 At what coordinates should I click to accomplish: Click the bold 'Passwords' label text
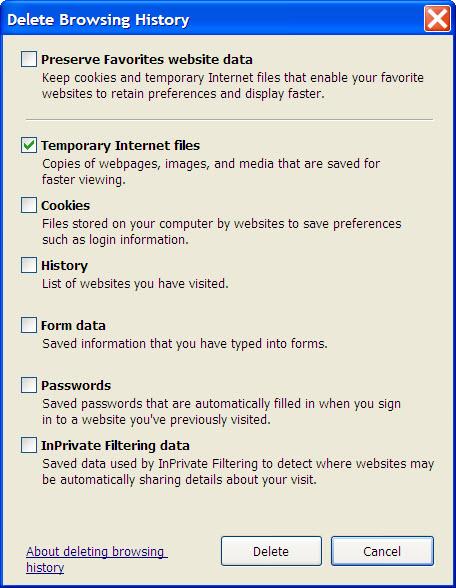(x=76, y=386)
